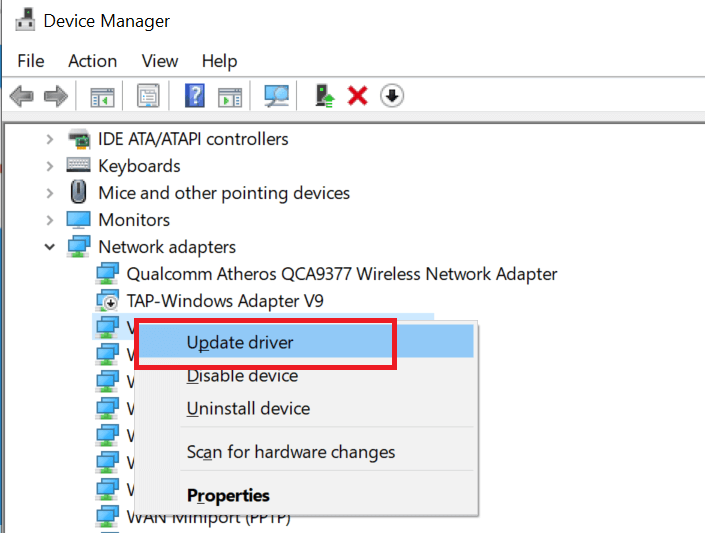Viewport: 705px width, 533px height.
Task: Select Qualcomm Atheros QCA9377 Wireless Network Adapter
Action: (342, 274)
